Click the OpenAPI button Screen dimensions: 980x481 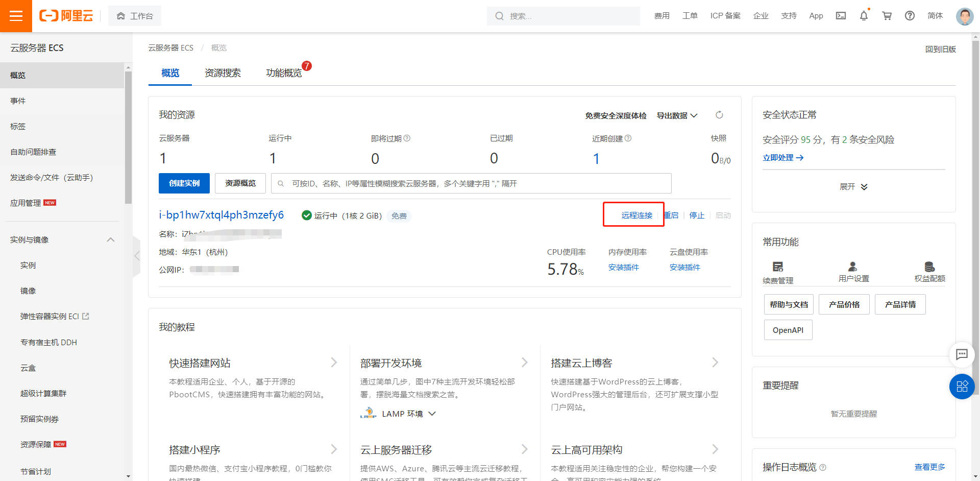pos(788,330)
